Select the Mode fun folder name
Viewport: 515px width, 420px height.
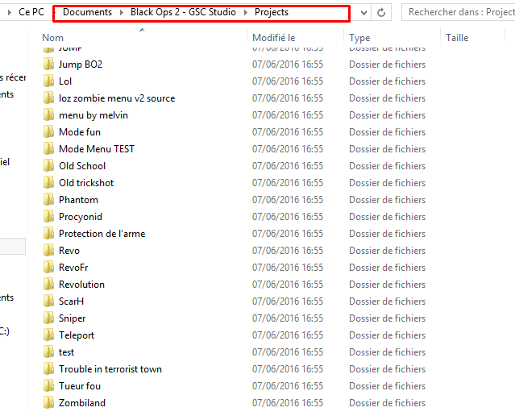[x=80, y=132]
